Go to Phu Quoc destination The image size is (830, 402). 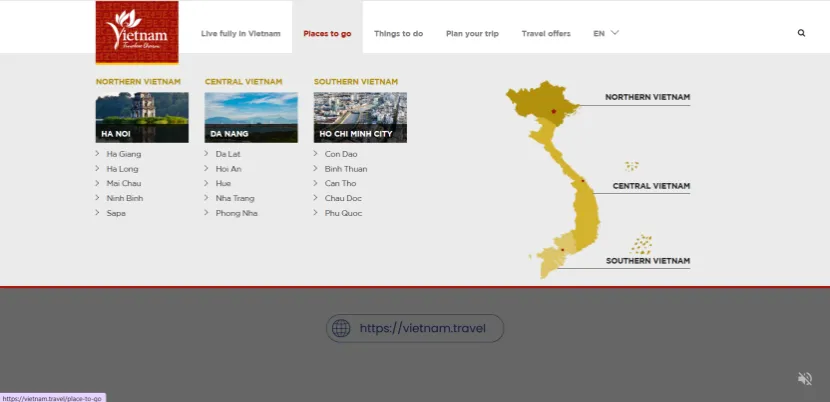tap(344, 213)
